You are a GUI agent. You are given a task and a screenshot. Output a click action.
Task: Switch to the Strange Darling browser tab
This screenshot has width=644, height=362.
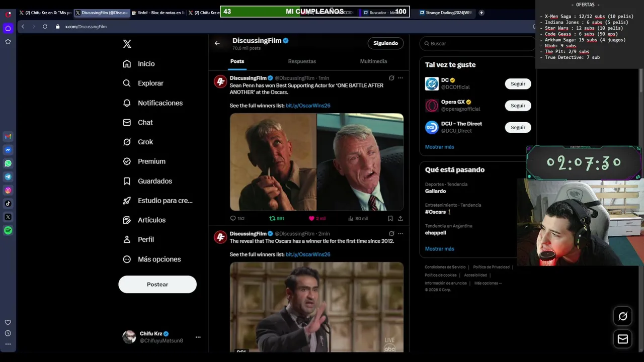point(446,13)
